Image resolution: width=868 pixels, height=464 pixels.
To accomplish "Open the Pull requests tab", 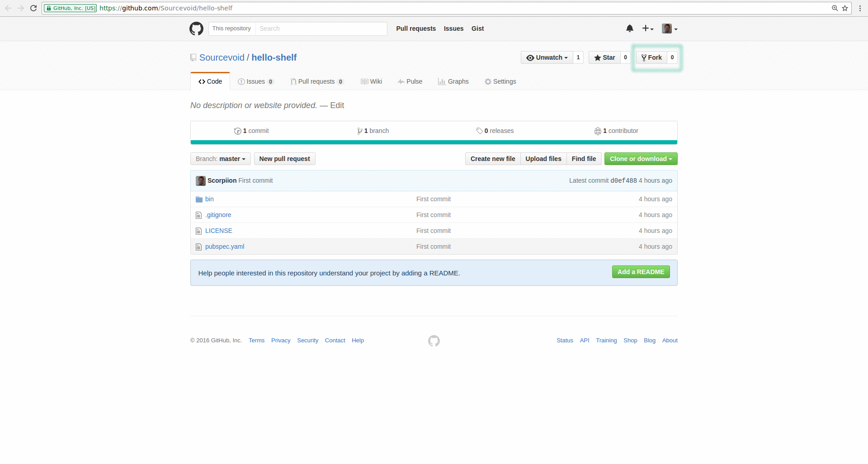I will (317, 81).
